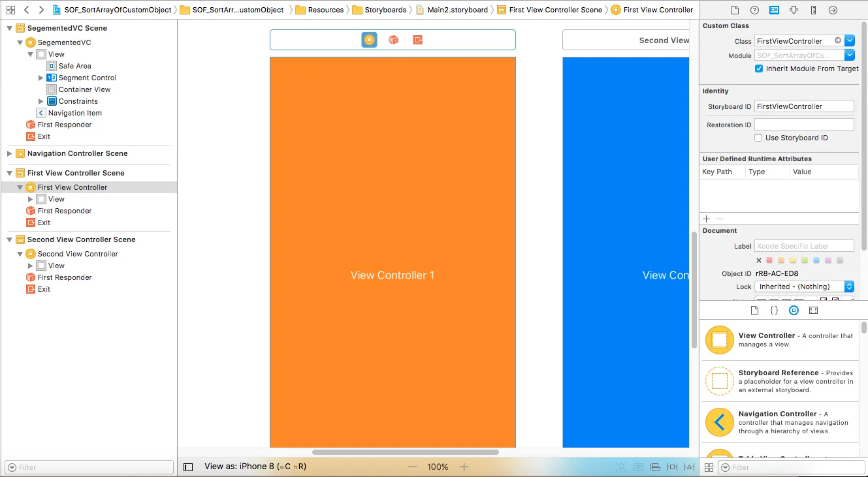Show the Code Snippet library
The image size is (868, 477).
pos(774,311)
